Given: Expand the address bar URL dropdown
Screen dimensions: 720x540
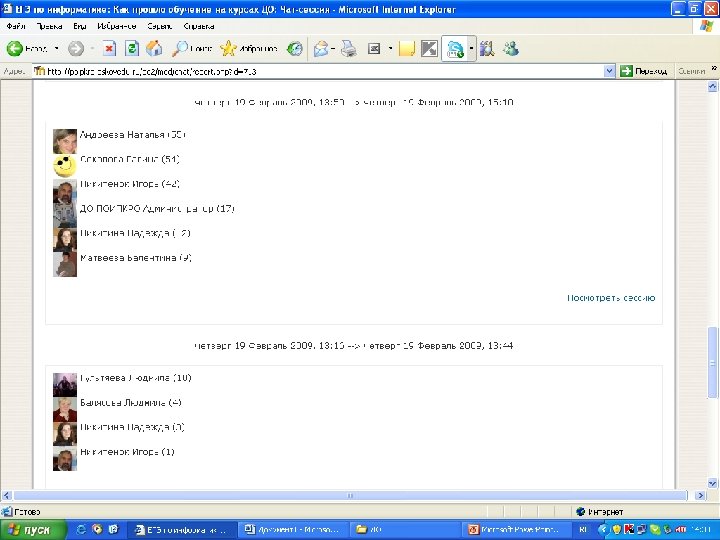Looking at the screenshot, I should [609, 71].
